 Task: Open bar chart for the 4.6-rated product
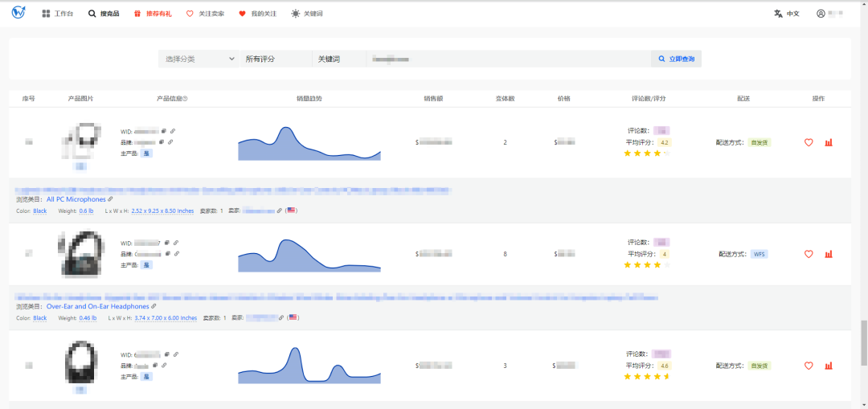pos(828,366)
